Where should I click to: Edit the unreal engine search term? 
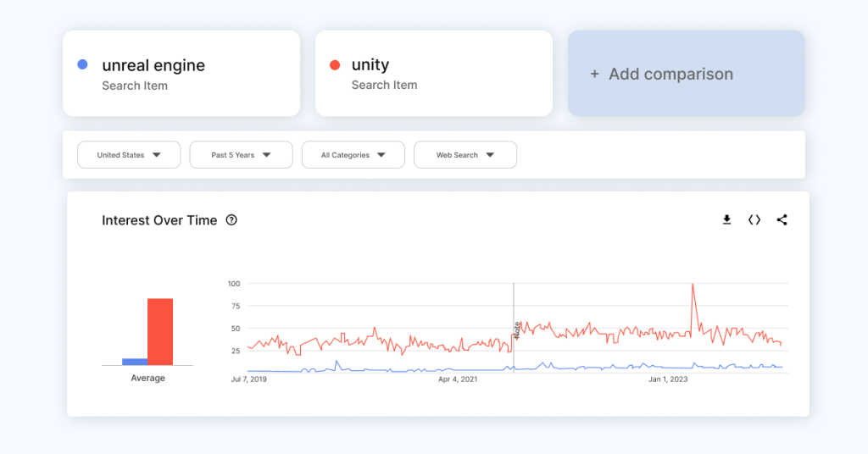[153, 65]
